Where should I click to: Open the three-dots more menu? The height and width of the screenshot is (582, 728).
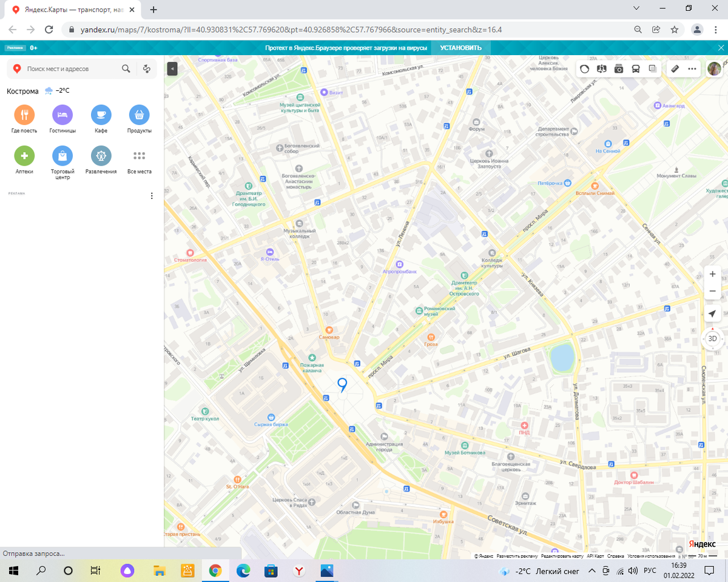click(x=692, y=69)
